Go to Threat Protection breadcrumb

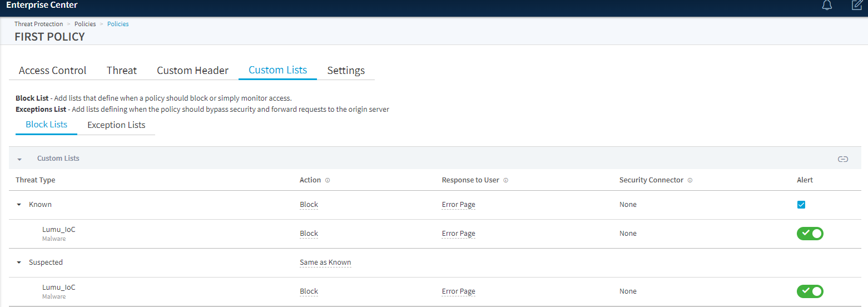pyautogui.click(x=39, y=24)
